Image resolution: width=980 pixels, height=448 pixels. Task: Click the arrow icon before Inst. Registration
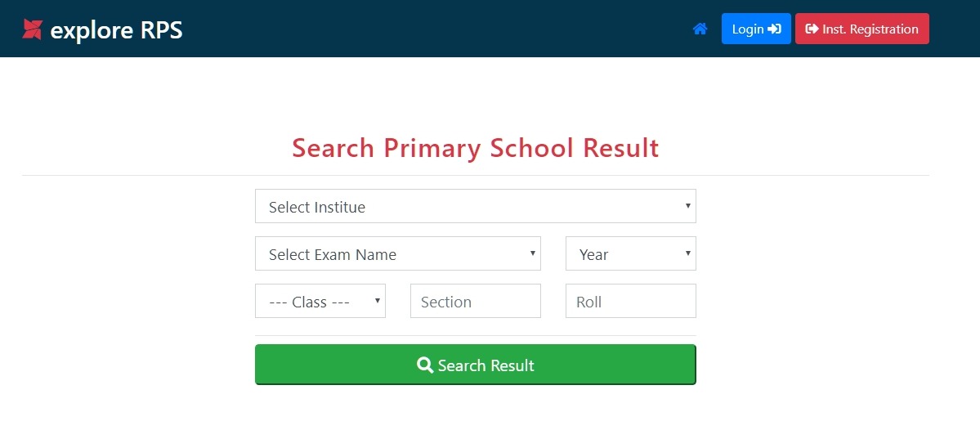812,29
